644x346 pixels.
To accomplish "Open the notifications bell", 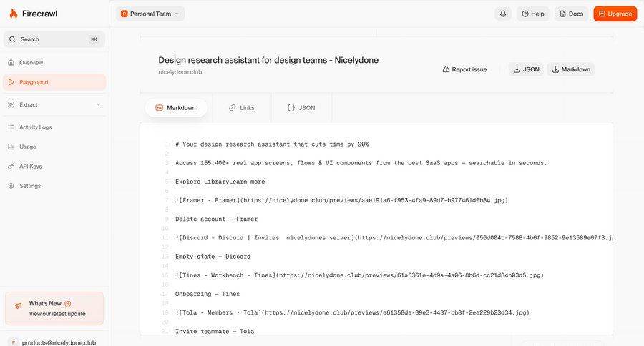I will pos(503,14).
